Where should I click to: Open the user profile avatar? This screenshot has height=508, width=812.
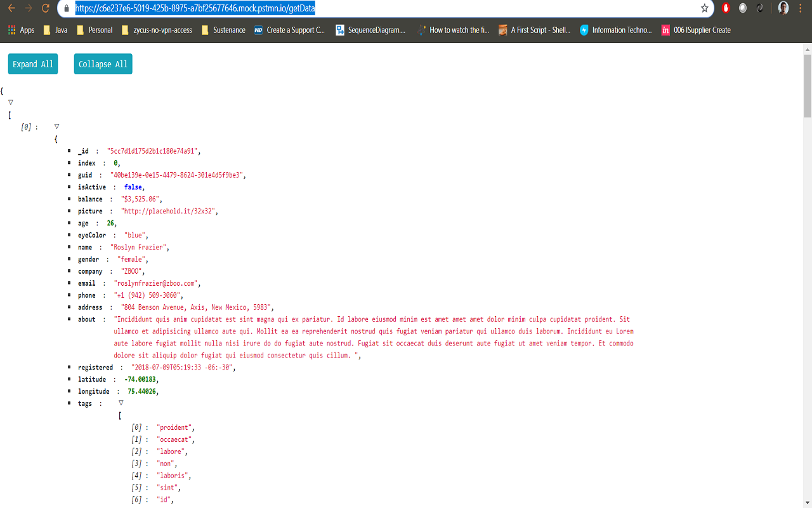click(783, 8)
